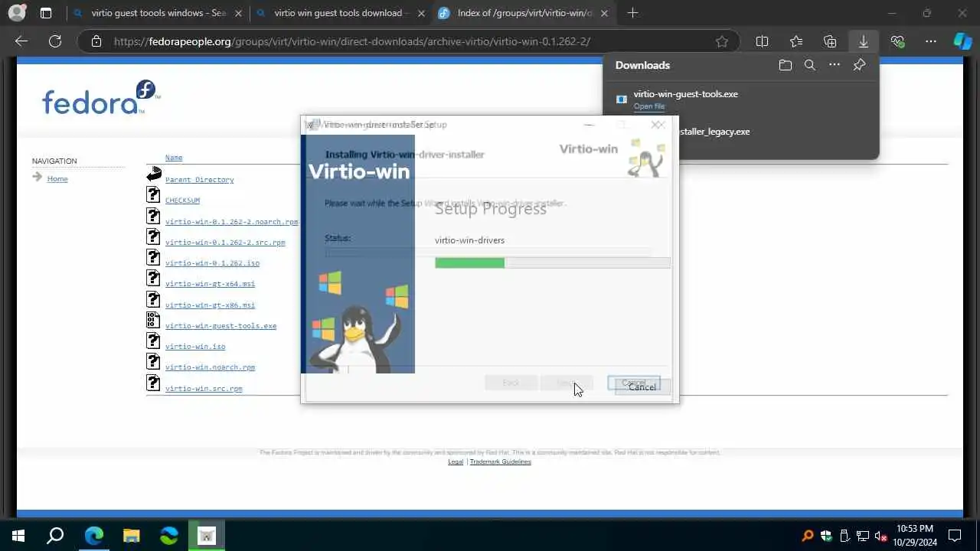This screenshot has height=551, width=980.
Task: Open the Favorites list icon
Action: (796, 41)
